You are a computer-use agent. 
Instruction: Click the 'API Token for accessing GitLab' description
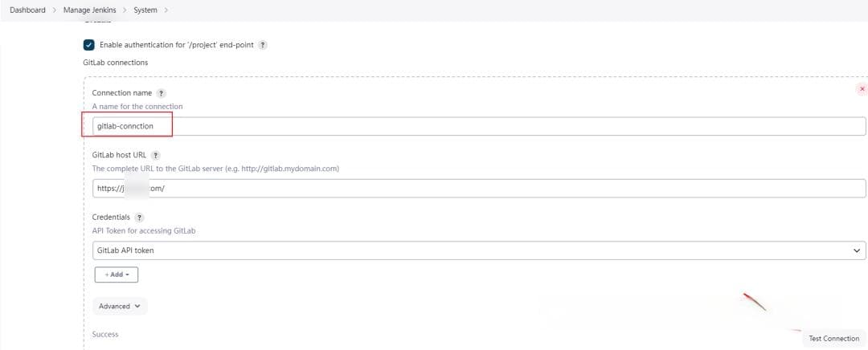[144, 230]
